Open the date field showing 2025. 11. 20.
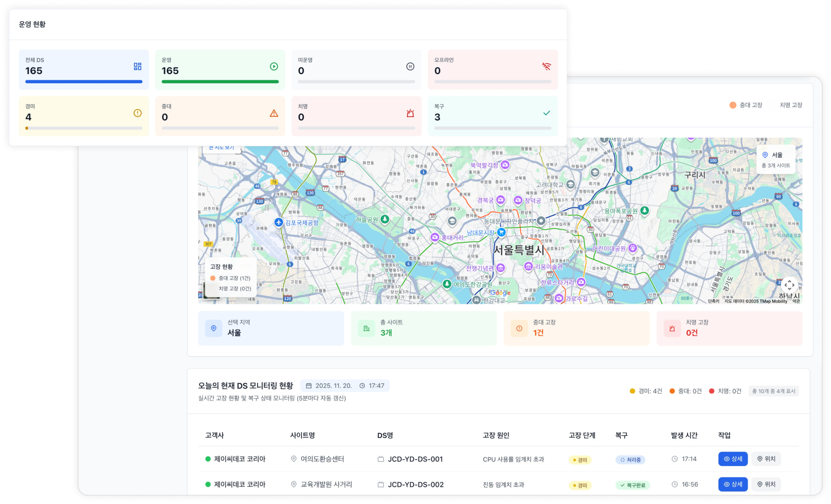Viewport: 831px width, 504px height. click(x=333, y=386)
